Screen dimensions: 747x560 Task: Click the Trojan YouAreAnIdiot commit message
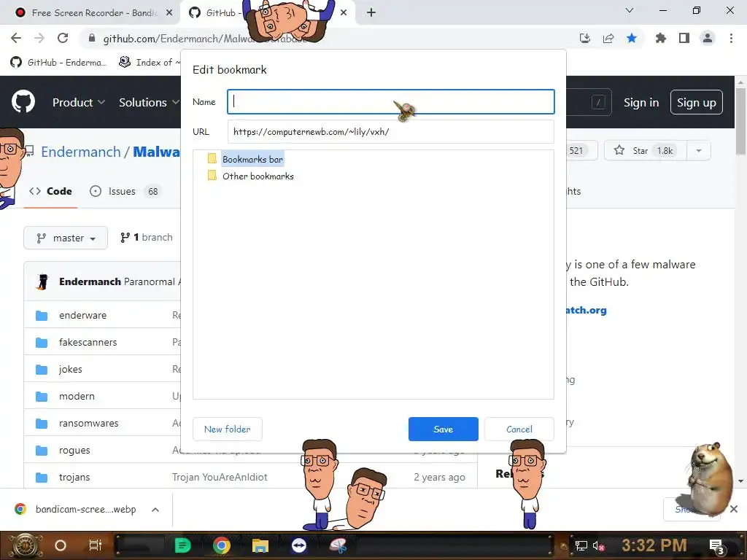[x=220, y=477]
